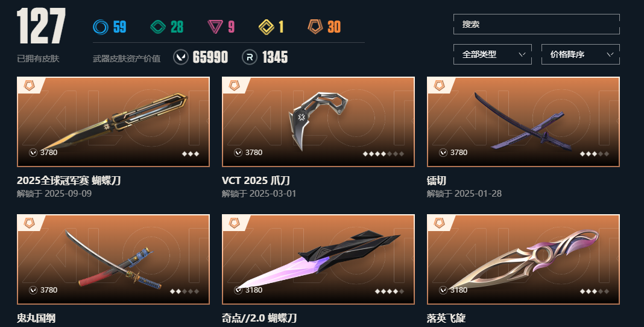Viewport: 644px width, 327px height.
Task: Click the 落英飞旋 skin title
Action: click(x=446, y=318)
